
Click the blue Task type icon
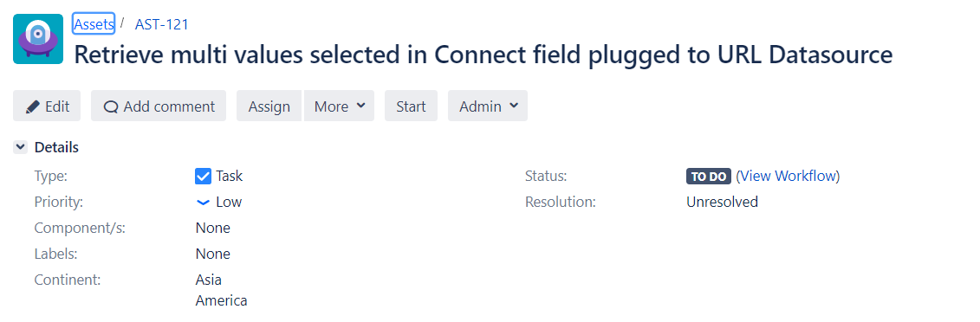coord(203,176)
